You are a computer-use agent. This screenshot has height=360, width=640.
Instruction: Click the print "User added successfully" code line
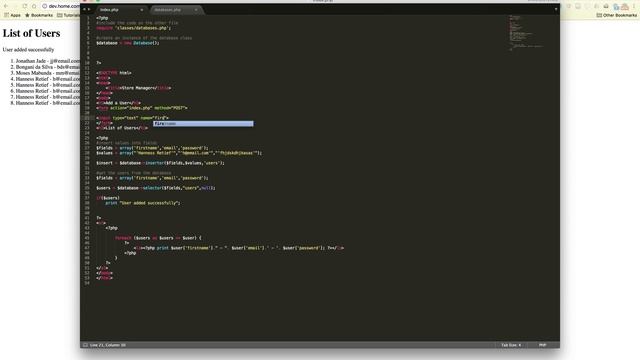pyautogui.click(x=142, y=203)
